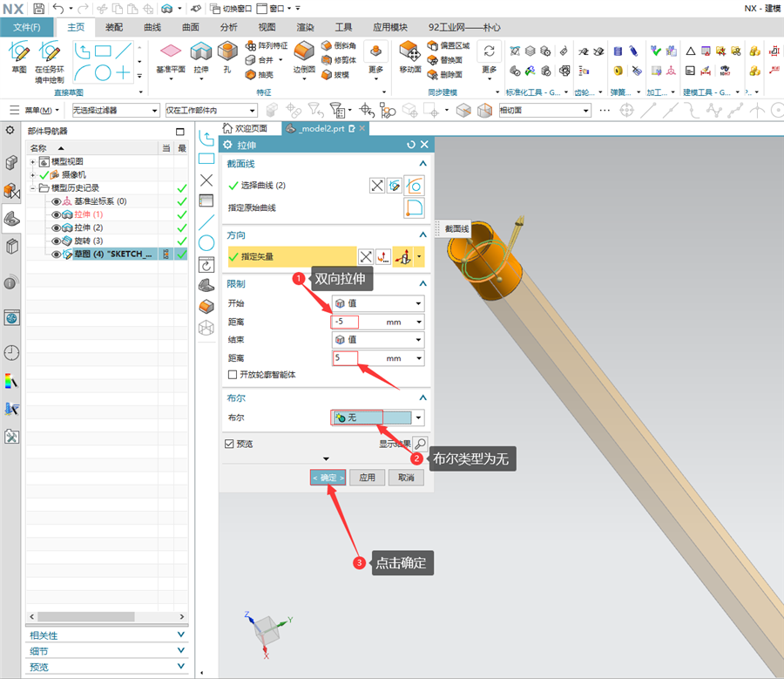The width and height of the screenshot is (784, 679).
Task: Expand the 模型视图 tree node
Action: (32, 161)
